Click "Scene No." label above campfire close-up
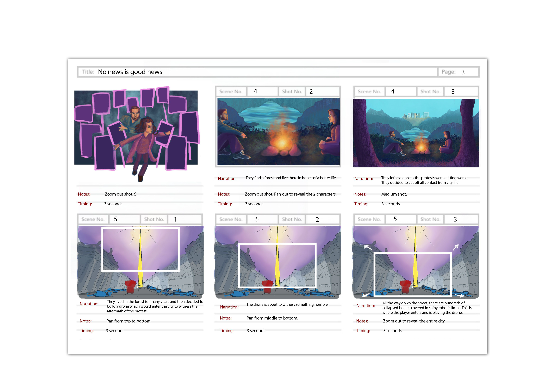Image resolution: width=555 pixels, height=392 pixels. tap(231, 92)
